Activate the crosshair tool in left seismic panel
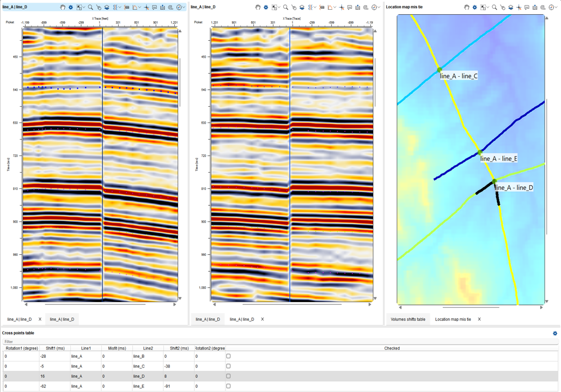This screenshot has height=392, width=561. point(146,8)
